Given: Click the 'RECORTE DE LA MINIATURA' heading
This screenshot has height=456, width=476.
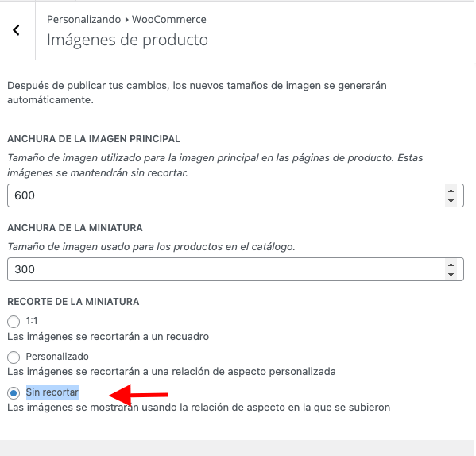Looking at the screenshot, I should [x=73, y=302].
